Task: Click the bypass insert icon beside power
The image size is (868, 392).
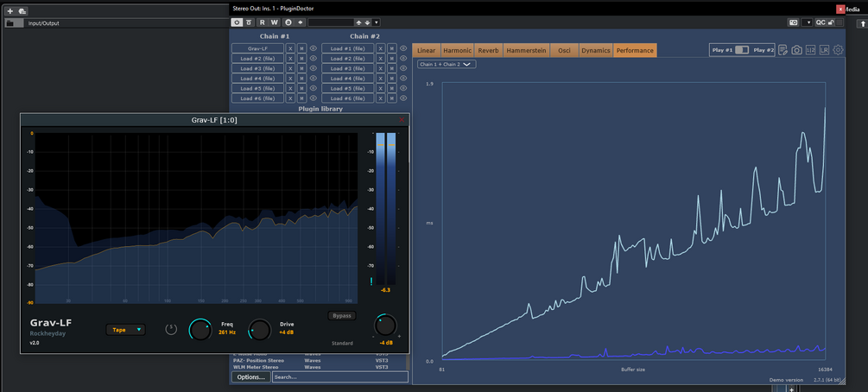Action: click(249, 22)
